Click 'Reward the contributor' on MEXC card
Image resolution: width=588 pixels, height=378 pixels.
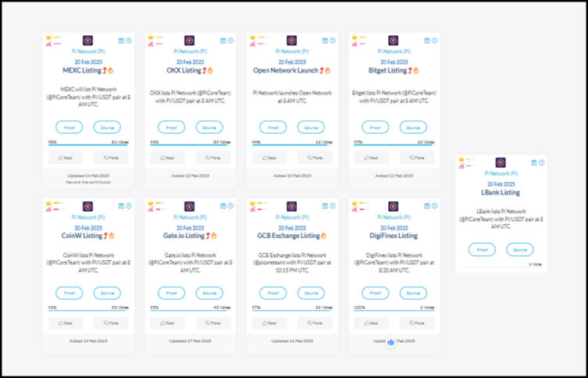(x=88, y=182)
